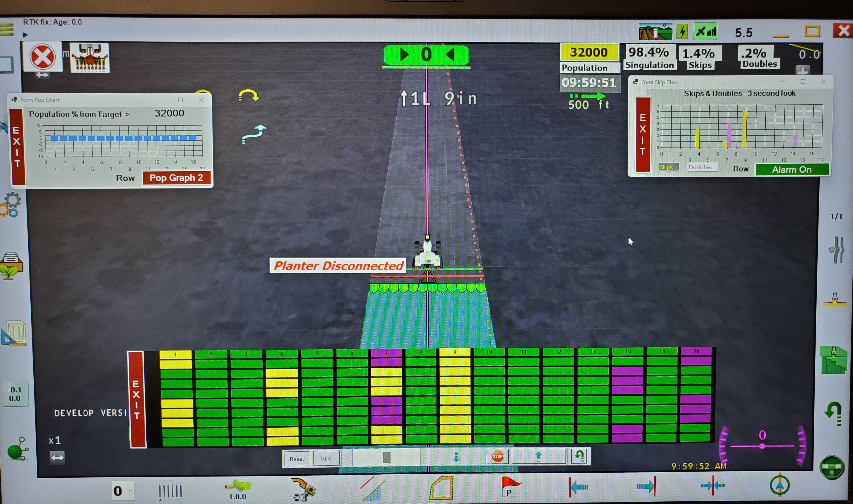853x504 pixels.
Task: Click the blue down arrow button
Action: (x=456, y=457)
